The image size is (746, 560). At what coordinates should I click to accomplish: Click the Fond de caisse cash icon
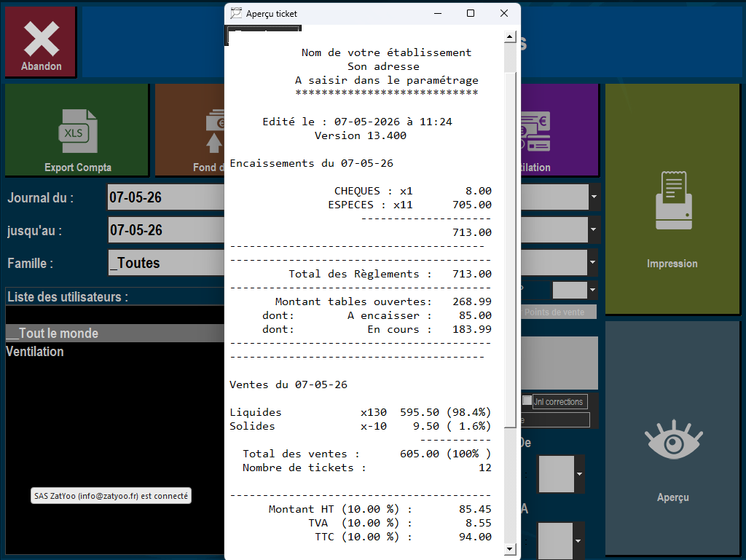214,131
